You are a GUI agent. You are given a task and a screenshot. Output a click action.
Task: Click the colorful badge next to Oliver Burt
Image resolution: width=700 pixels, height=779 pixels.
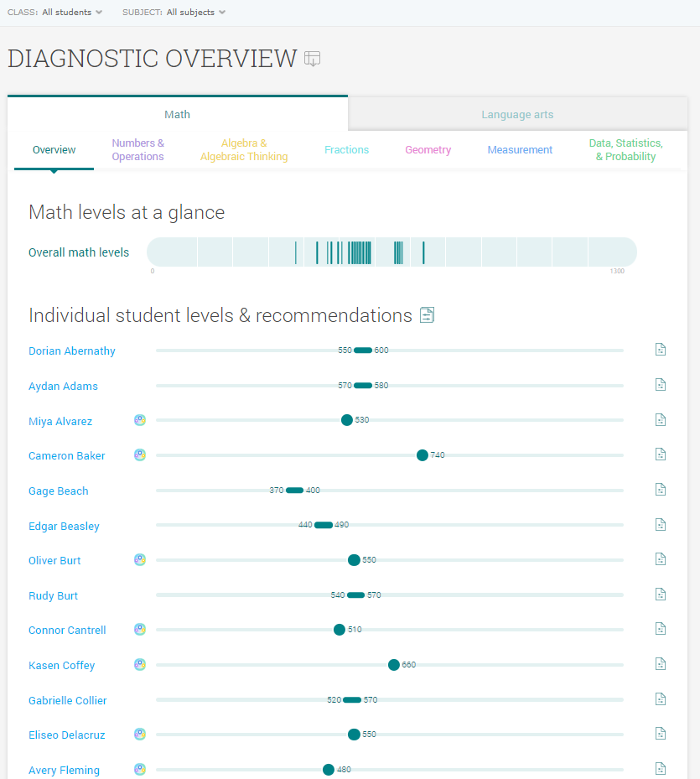pyautogui.click(x=140, y=560)
